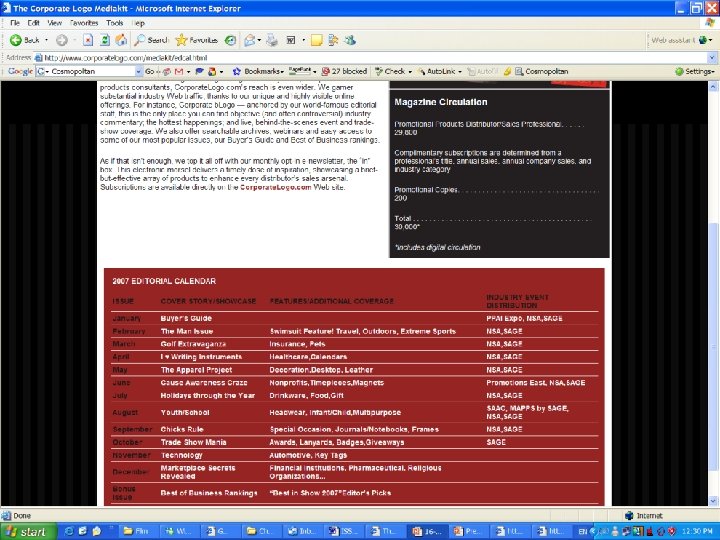The height and width of the screenshot is (540, 720).
Task: Click the highlighter icon on Google toolbar
Action: click(507, 71)
